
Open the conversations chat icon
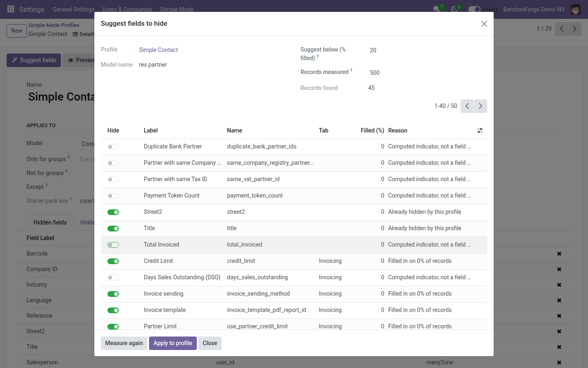(437, 9)
